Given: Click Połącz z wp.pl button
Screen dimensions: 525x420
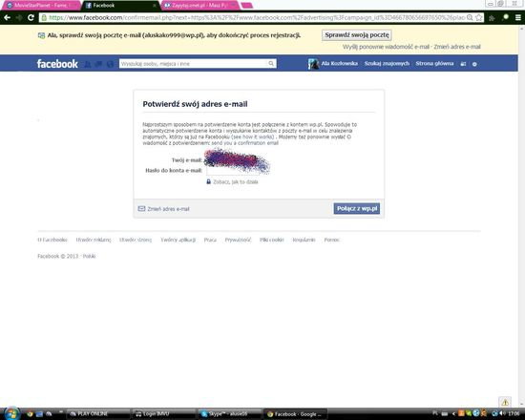Looking at the screenshot, I should pos(357,208).
